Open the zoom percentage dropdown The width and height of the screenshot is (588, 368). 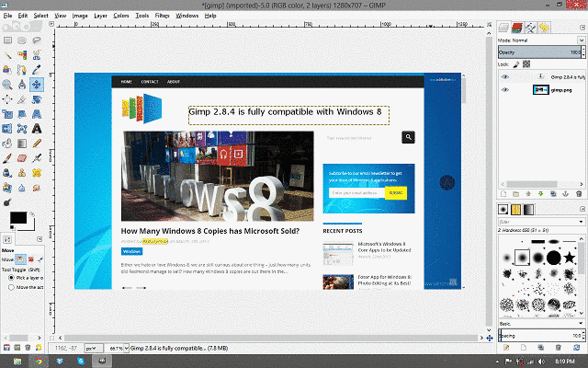pos(127,348)
